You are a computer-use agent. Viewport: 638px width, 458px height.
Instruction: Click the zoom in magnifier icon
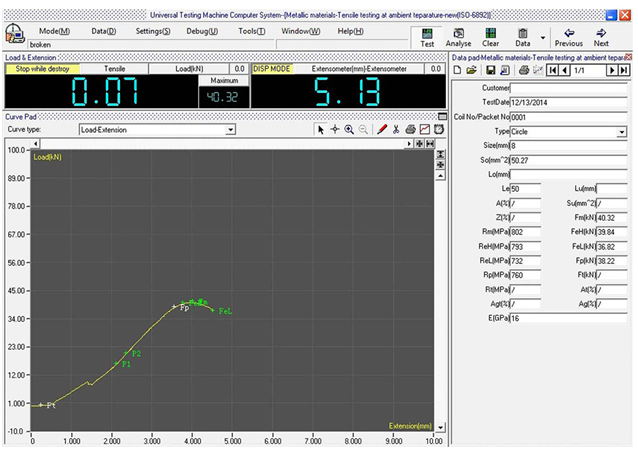pyautogui.click(x=349, y=130)
